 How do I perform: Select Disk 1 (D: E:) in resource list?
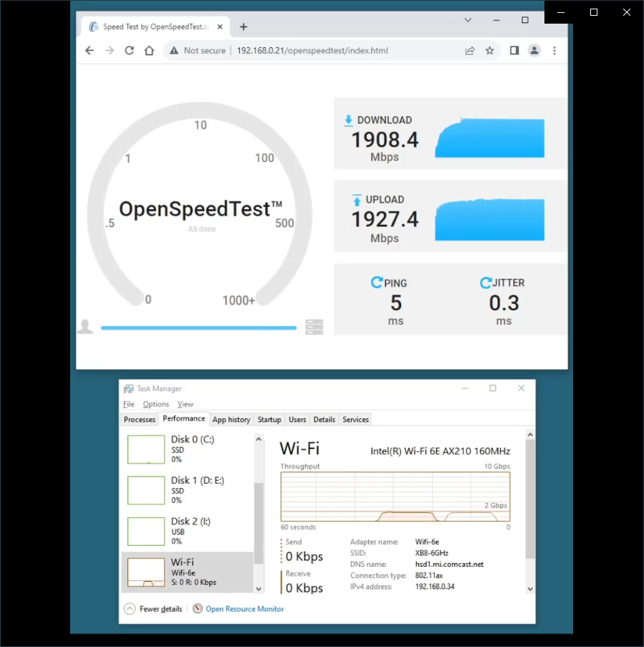coord(188,490)
